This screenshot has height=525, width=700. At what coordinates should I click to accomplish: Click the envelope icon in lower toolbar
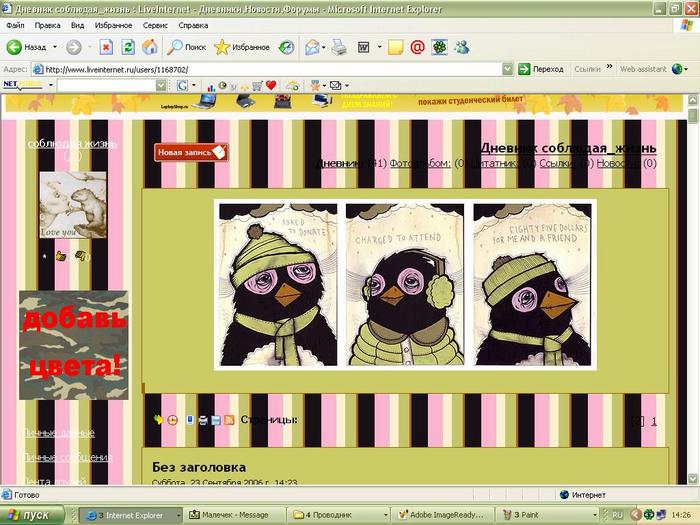335,85
